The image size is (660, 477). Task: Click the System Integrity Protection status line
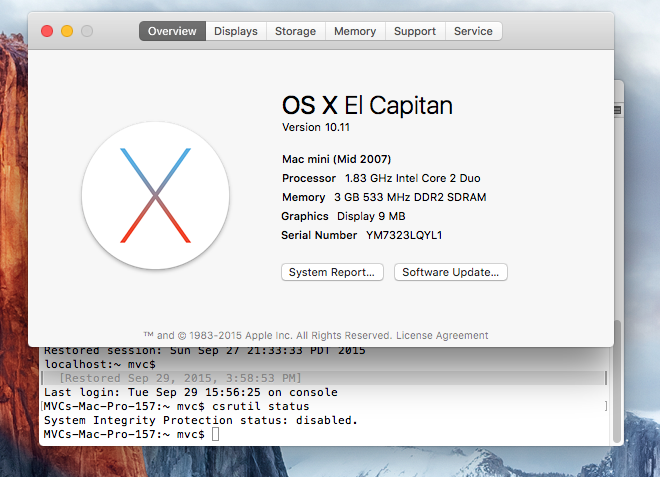click(x=201, y=420)
